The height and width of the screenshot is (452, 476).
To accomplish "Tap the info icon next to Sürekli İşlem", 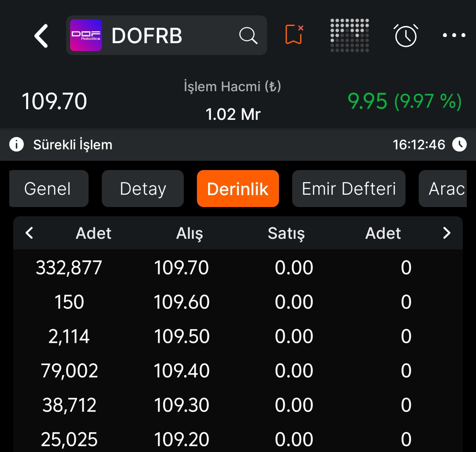I will 16,144.
